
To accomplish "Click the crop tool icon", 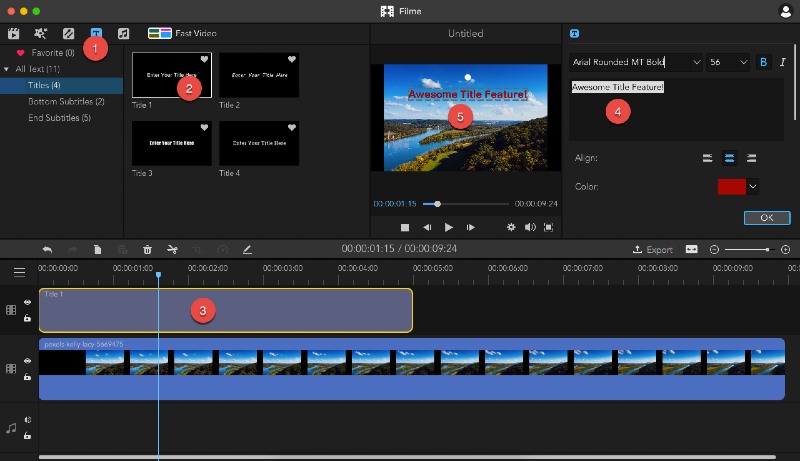I will 197,249.
